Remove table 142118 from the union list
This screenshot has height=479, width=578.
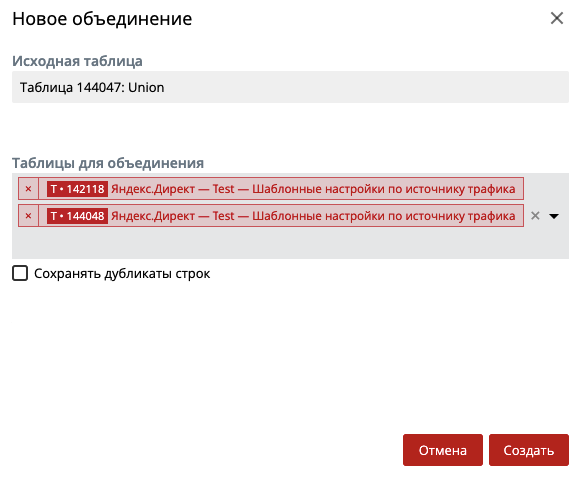pos(28,189)
